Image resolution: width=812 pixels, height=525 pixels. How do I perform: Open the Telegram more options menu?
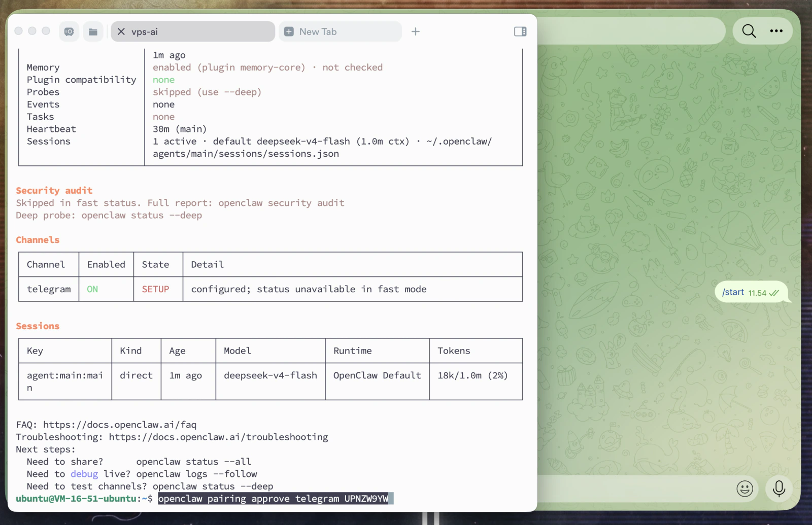pos(776,31)
